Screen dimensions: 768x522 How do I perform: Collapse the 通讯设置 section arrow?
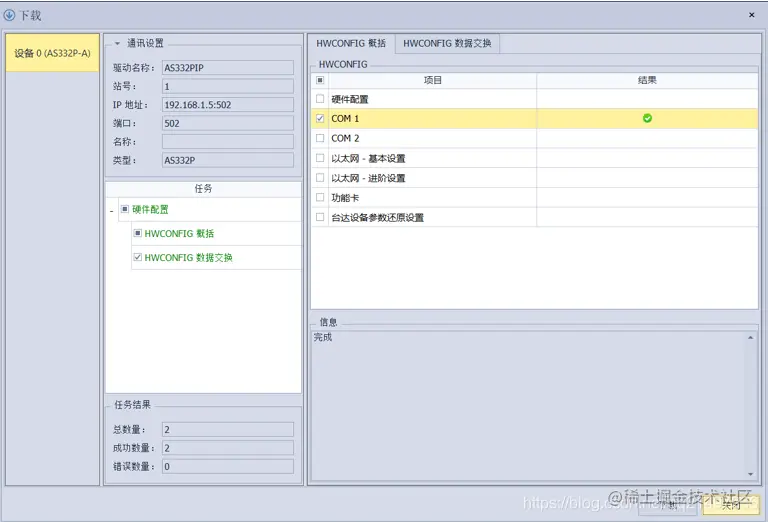point(117,44)
